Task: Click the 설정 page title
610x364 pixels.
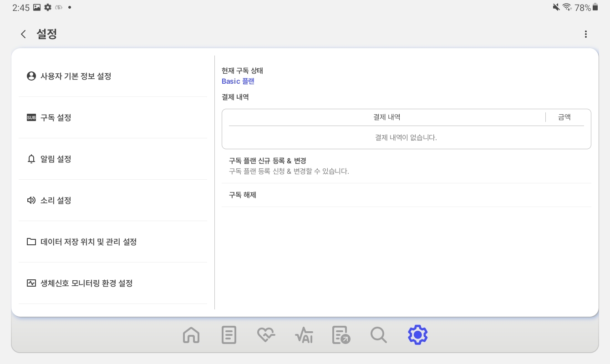Action: coord(47,34)
